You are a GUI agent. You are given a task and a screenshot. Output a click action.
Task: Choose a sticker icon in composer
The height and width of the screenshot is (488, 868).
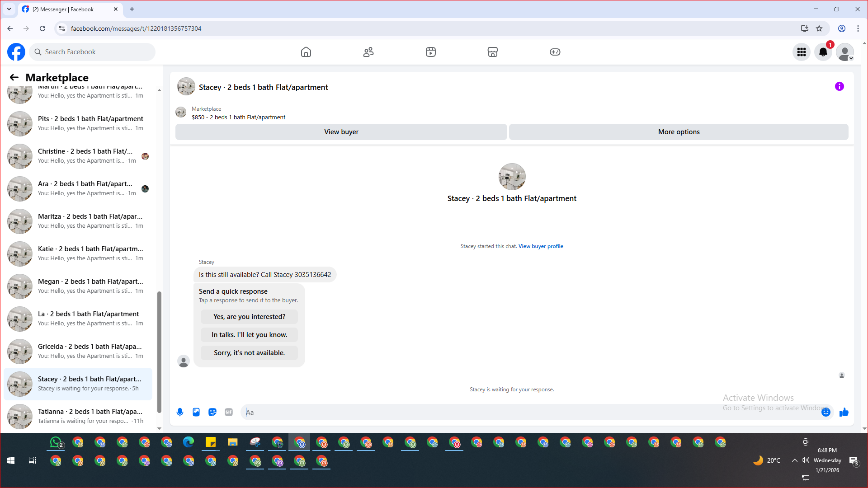[x=212, y=412]
